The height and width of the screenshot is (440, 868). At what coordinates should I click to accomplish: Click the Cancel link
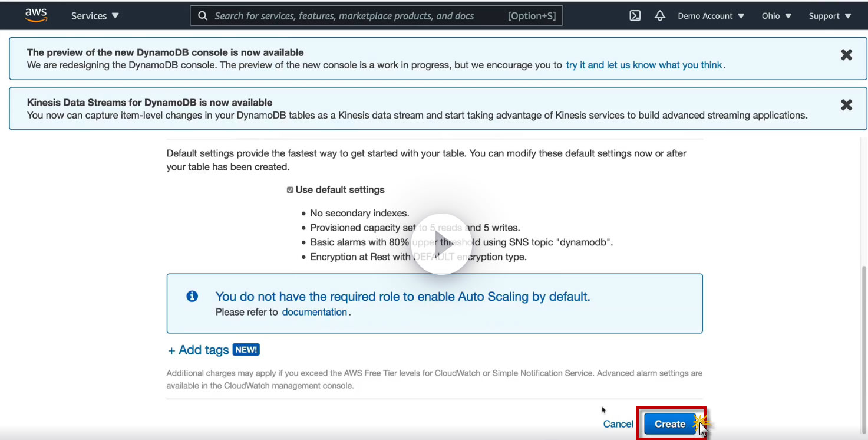click(618, 424)
